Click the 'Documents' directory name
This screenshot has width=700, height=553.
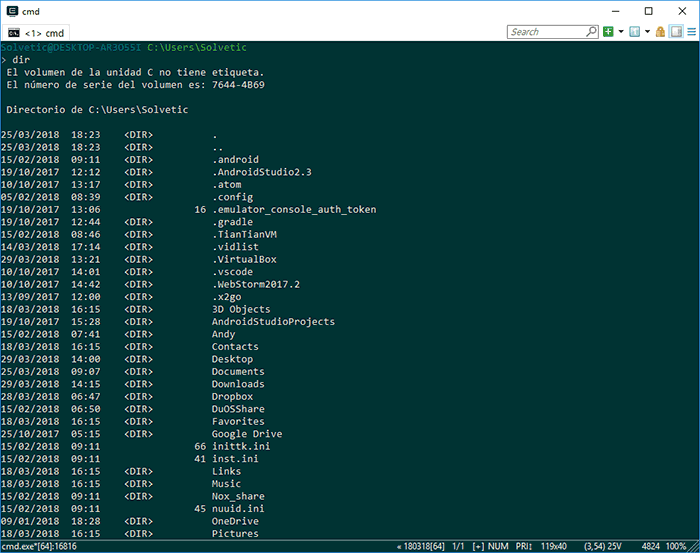coord(238,372)
